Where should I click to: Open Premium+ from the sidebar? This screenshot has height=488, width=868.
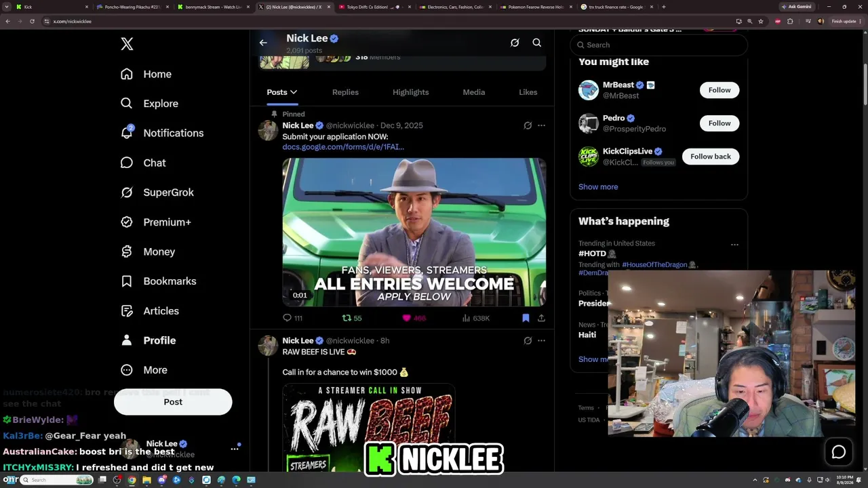pyautogui.click(x=155, y=222)
